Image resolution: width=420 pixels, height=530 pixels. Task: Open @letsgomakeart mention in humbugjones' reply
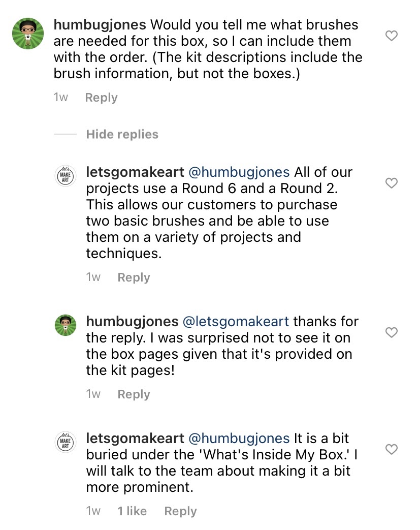point(236,322)
